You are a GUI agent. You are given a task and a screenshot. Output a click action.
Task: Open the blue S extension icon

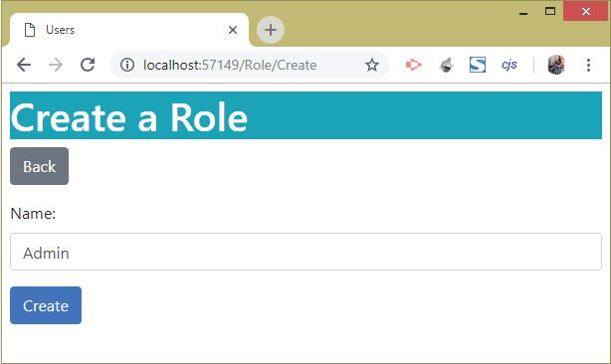[478, 65]
